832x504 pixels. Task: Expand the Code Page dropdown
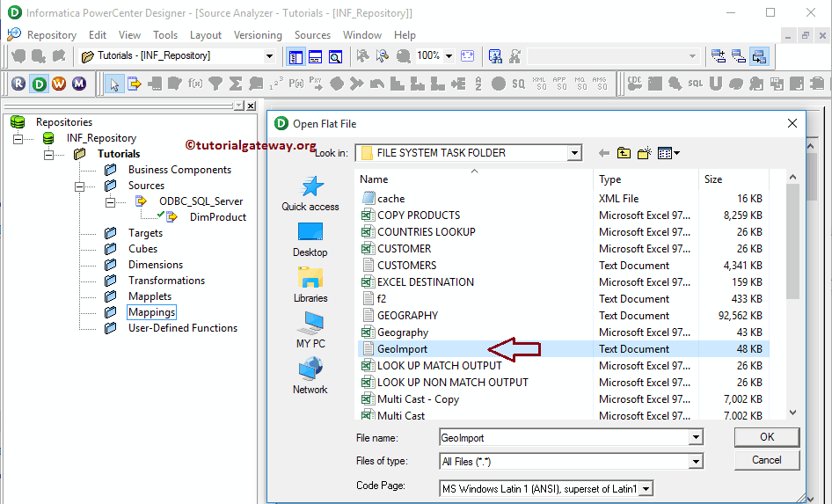coord(646,489)
